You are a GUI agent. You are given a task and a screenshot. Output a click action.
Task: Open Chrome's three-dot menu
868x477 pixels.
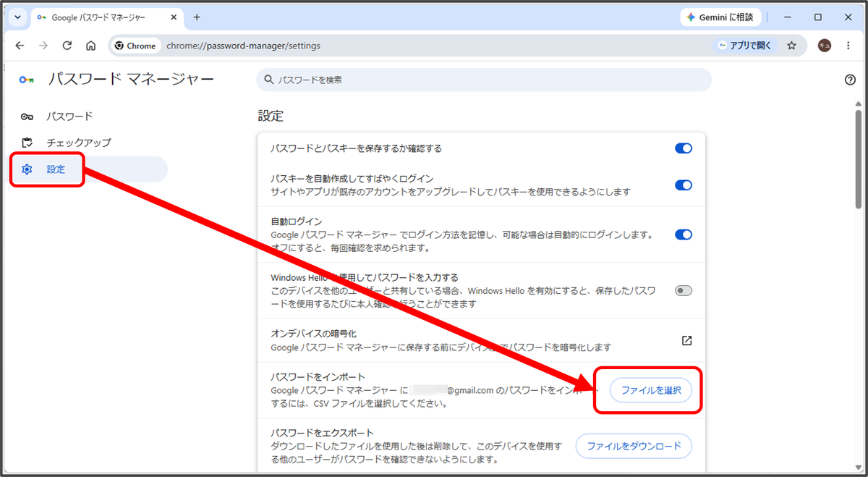tap(848, 46)
